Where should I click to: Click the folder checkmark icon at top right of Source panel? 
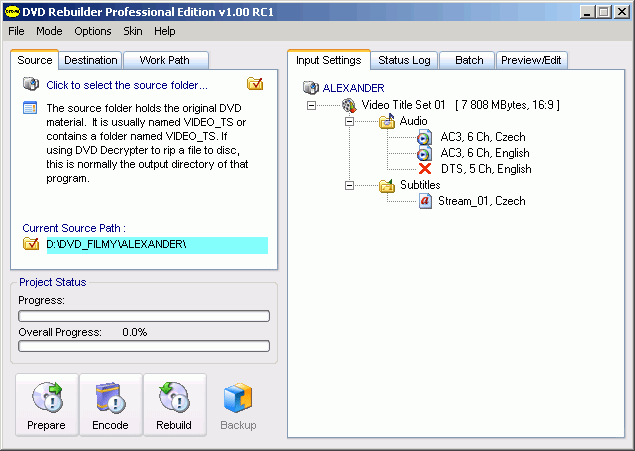coord(255,84)
